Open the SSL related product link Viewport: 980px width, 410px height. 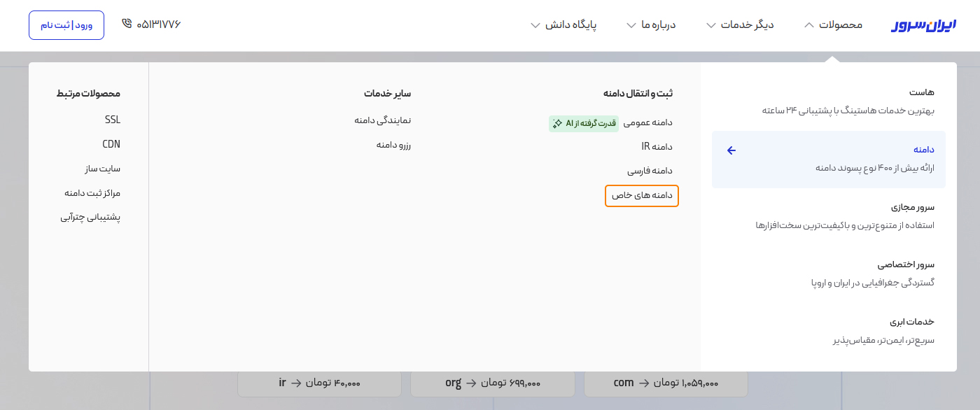click(113, 120)
